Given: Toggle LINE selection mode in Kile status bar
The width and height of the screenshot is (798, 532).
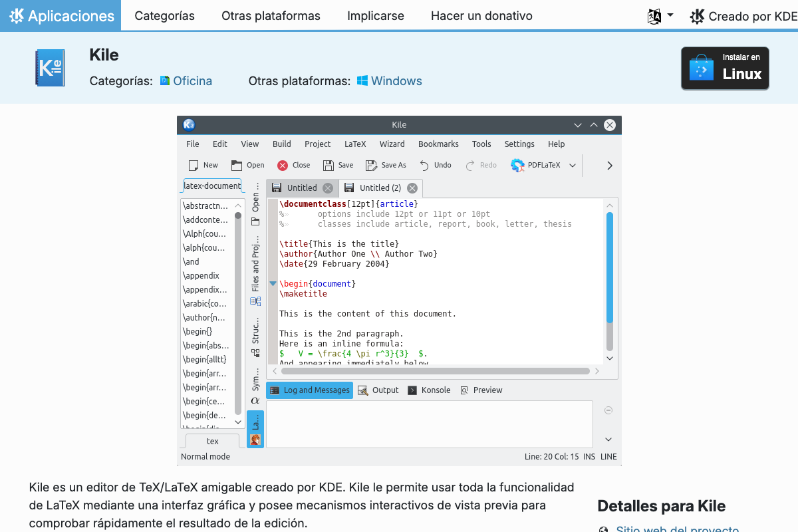Looking at the screenshot, I should [608, 457].
